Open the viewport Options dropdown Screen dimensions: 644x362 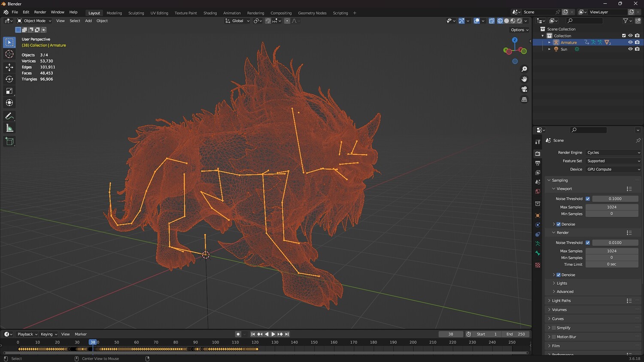(519, 30)
